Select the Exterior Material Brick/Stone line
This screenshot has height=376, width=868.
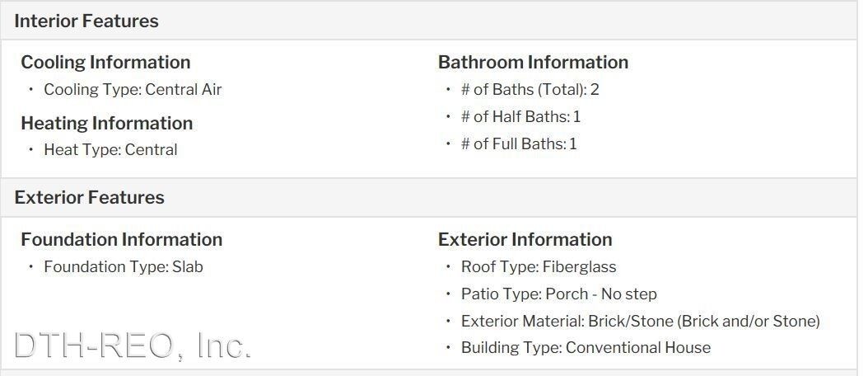tap(641, 321)
